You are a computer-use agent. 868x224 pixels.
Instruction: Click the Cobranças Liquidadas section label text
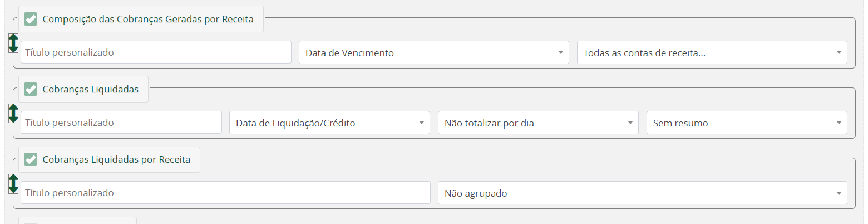pos(91,89)
